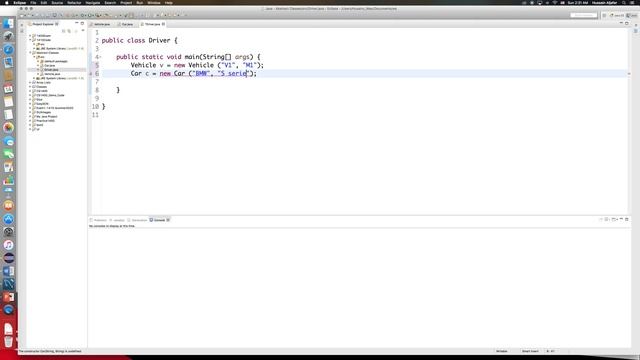Screen dimensions: 640x360
Task: Click 'Smart Insert' in the status bar
Action: (530, 351)
